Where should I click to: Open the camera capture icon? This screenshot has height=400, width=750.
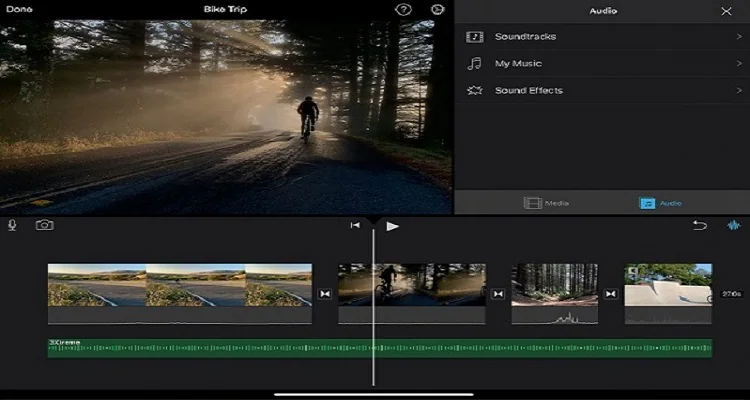(x=44, y=225)
